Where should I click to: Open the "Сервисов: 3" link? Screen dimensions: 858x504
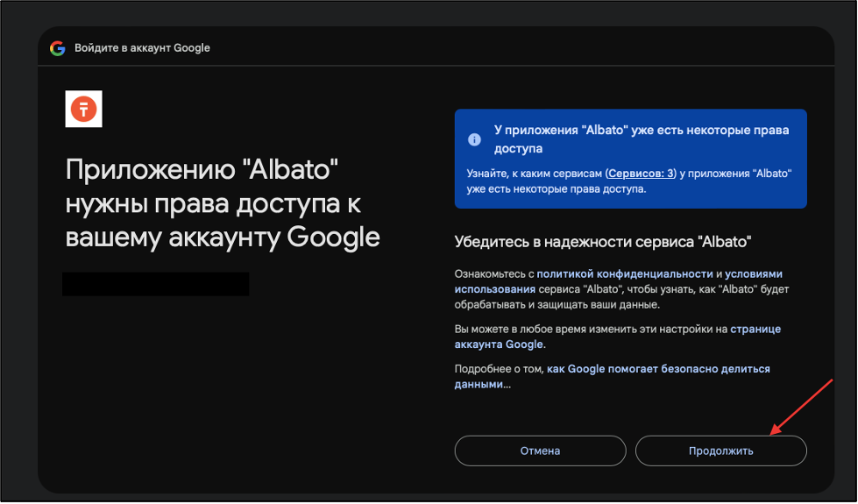pos(641,174)
